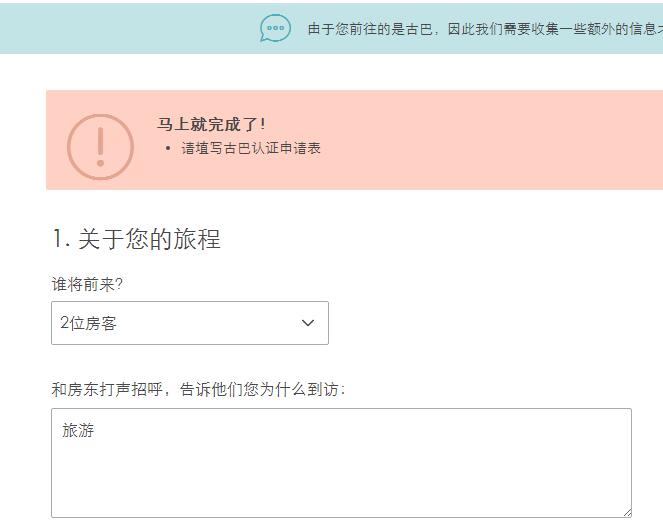663x528 pixels.
Task: Click the 旅游 word inside the message box
Action: pos(78,430)
